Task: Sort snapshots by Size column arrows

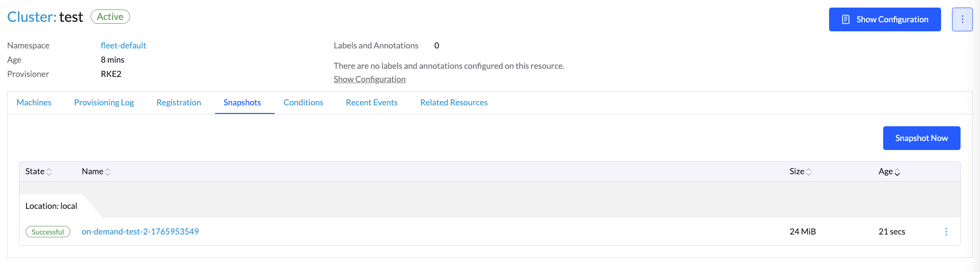Action: click(809, 172)
